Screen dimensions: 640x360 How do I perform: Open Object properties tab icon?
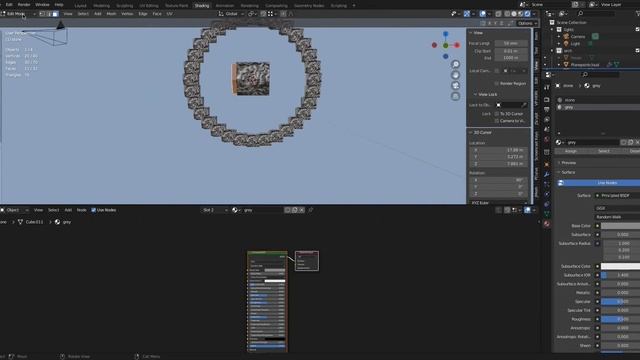point(547,164)
